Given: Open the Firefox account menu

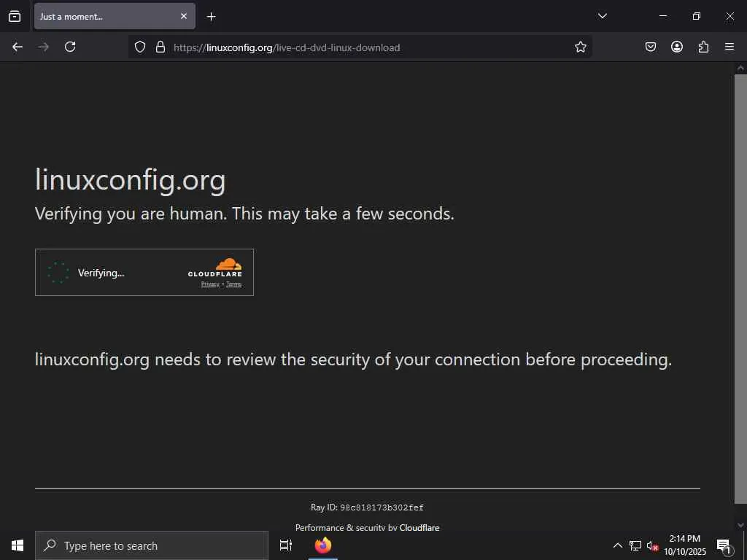Looking at the screenshot, I should click(677, 47).
